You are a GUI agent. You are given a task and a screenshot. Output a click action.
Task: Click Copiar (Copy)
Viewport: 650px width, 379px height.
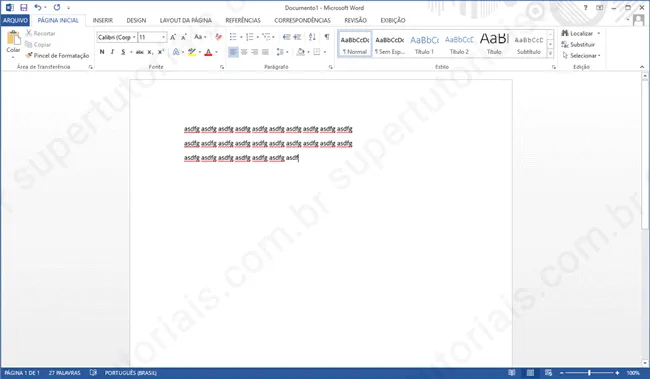pyautogui.click(x=38, y=44)
